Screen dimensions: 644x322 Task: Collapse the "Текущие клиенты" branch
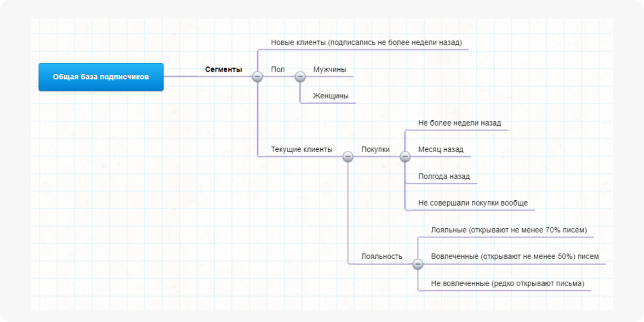coord(348,156)
